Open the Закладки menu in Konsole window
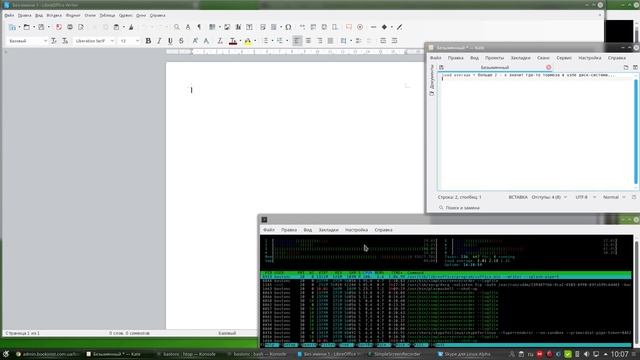 point(329,230)
